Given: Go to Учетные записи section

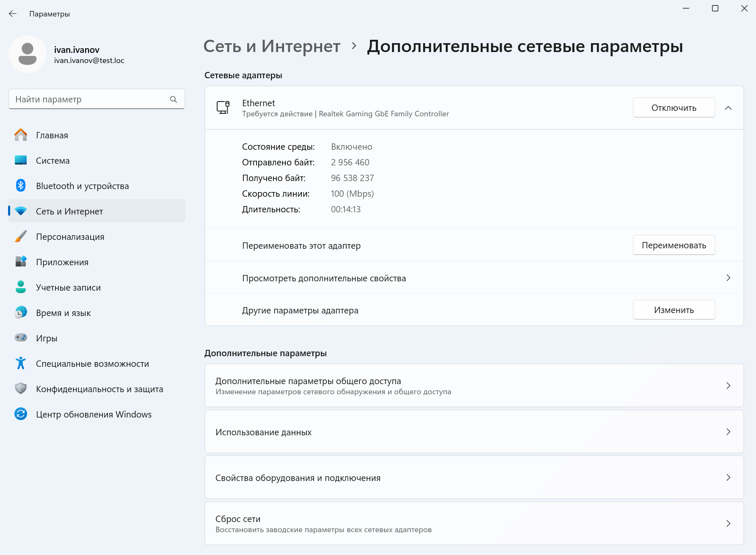Looking at the screenshot, I should 68,288.
